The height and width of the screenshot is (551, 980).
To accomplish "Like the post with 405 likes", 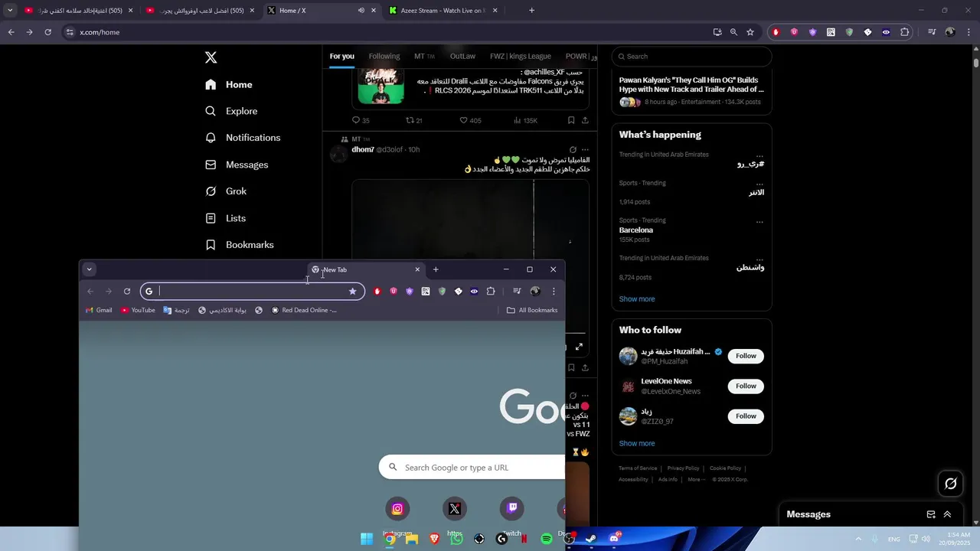I will click(x=470, y=120).
